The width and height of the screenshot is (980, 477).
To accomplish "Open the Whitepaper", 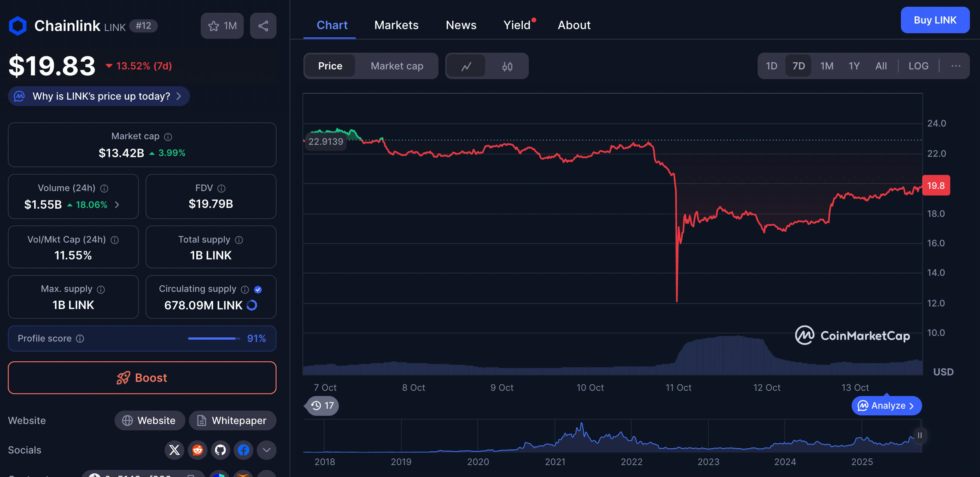I will (x=232, y=420).
